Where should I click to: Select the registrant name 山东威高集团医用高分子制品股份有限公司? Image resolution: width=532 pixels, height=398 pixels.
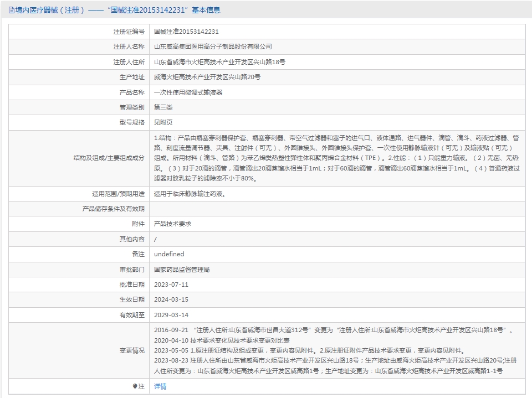point(213,47)
